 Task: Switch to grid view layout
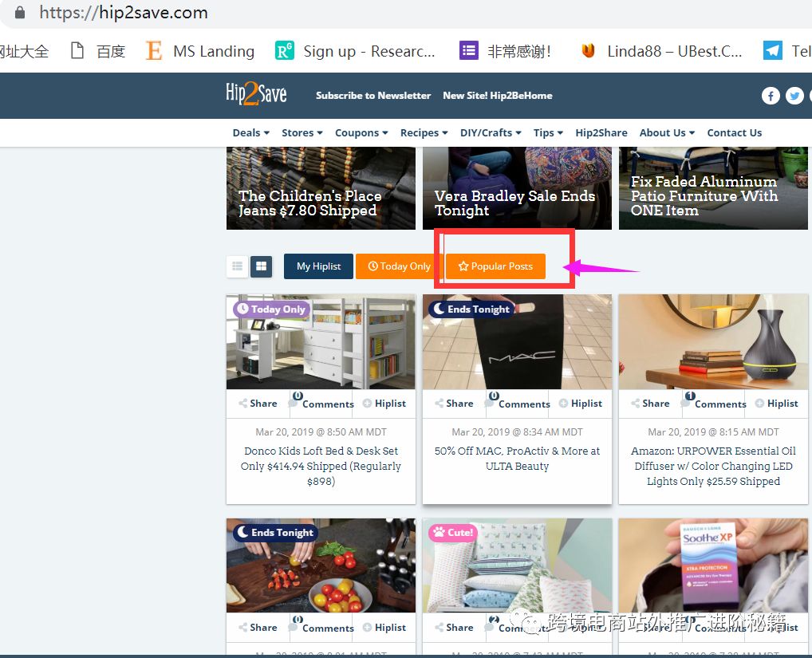[x=262, y=266]
